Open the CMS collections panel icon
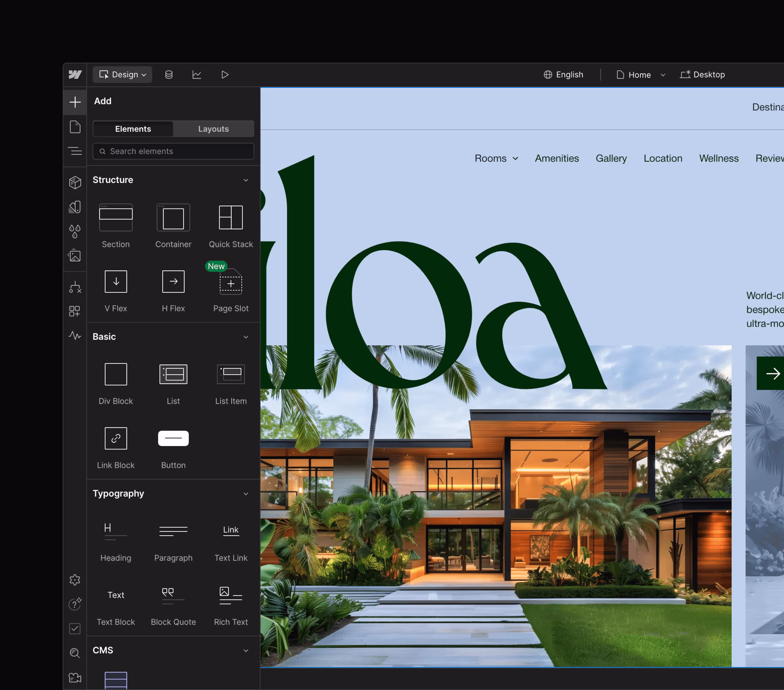The height and width of the screenshot is (690, 784). click(169, 74)
